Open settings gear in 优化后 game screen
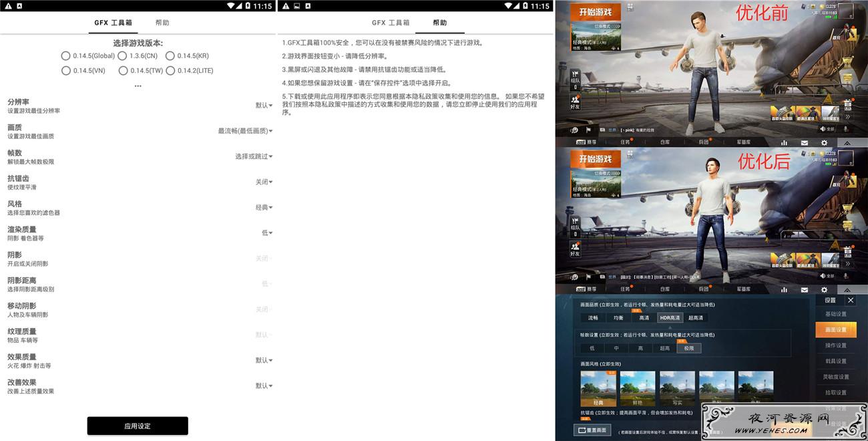The height and width of the screenshot is (441, 868). pyautogui.click(x=824, y=289)
